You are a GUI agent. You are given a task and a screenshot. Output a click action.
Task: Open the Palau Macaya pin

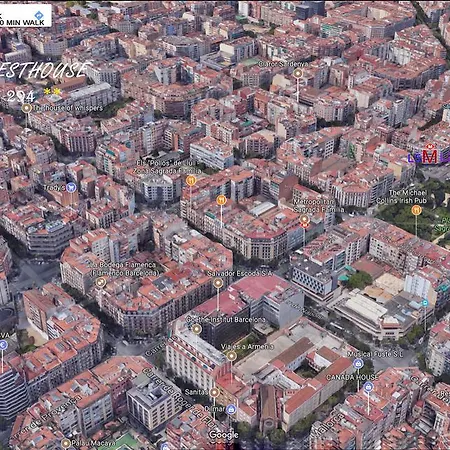point(66,443)
